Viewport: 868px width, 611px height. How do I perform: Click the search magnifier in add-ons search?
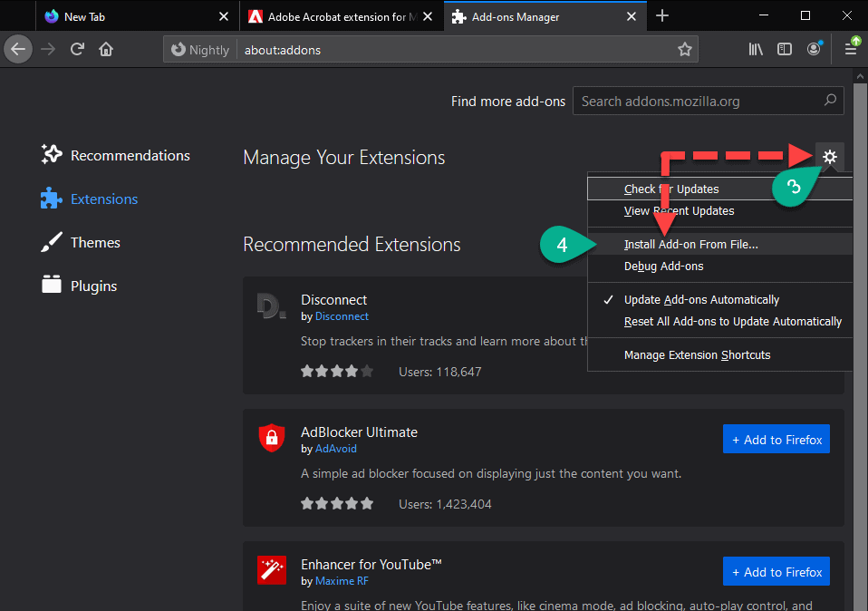click(830, 101)
